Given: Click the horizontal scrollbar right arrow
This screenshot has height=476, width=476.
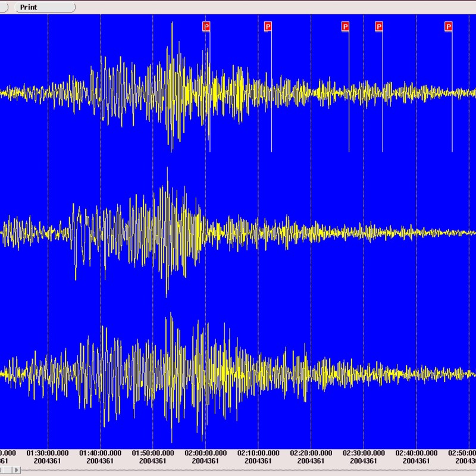Looking at the screenshot, I should (17, 471).
